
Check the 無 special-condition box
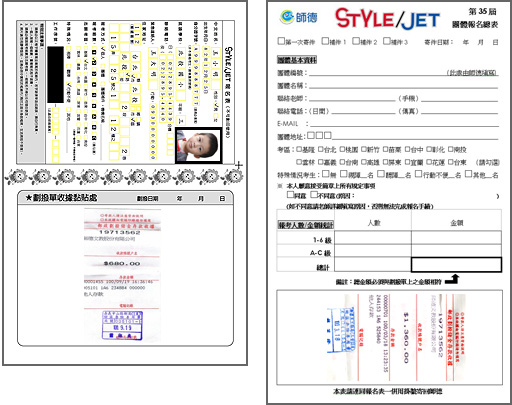point(325,174)
